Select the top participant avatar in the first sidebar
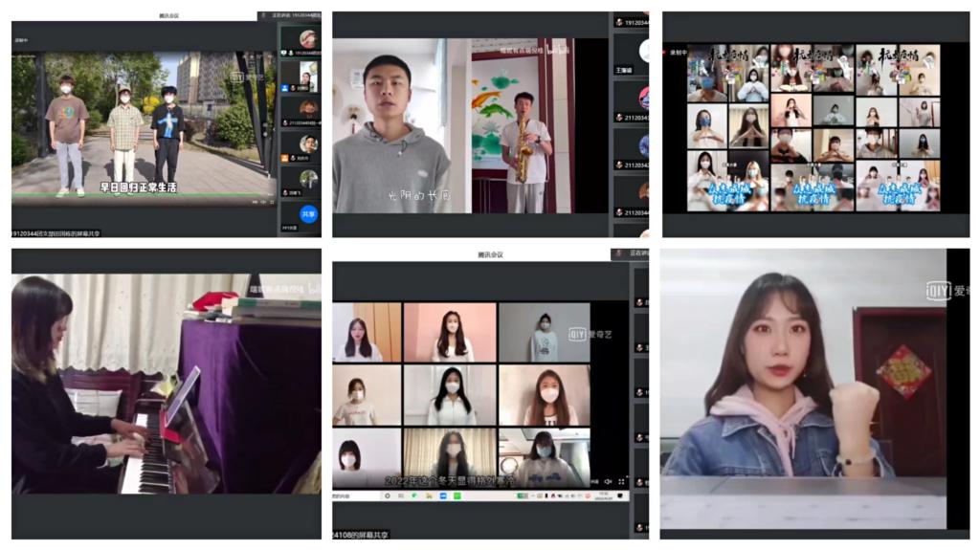This screenshot has width=980, height=550. [x=307, y=39]
